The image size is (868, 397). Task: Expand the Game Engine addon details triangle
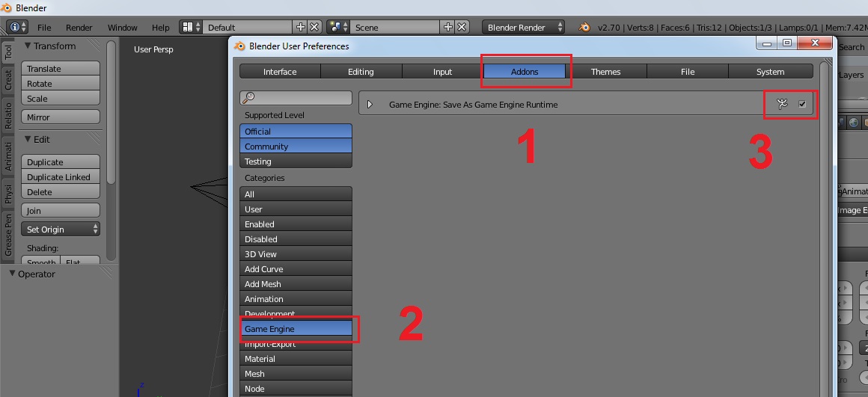[x=370, y=104]
